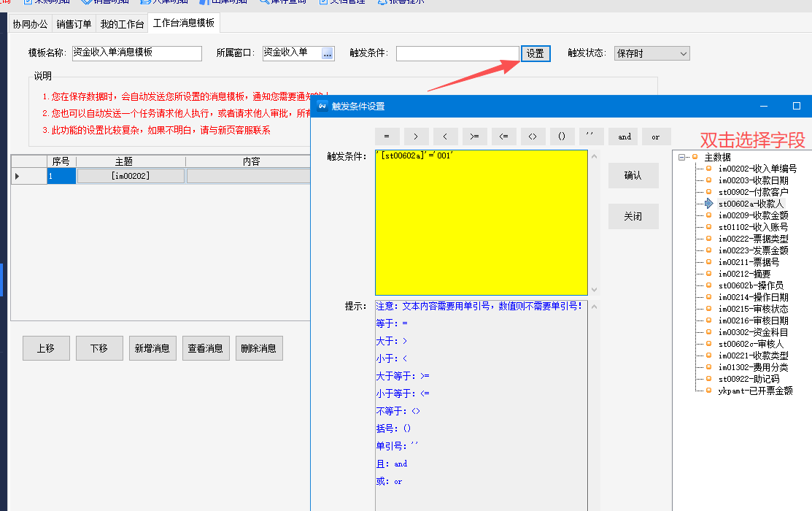Screen dimensions: 812x511
Task: Insert the less-than operator button
Action: click(445, 137)
